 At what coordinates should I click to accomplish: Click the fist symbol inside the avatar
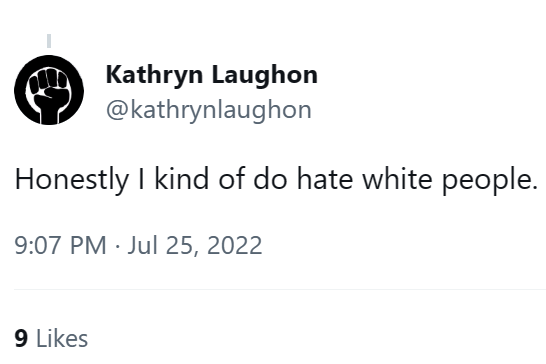[48, 95]
